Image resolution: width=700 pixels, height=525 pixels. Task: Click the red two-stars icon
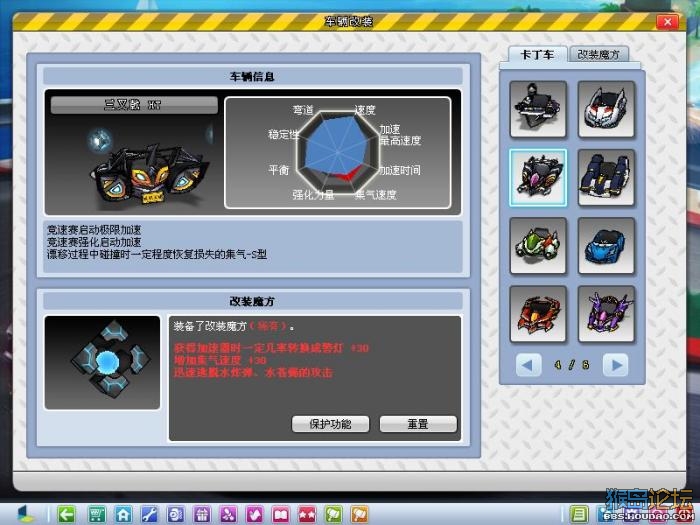[x=307, y=515]
